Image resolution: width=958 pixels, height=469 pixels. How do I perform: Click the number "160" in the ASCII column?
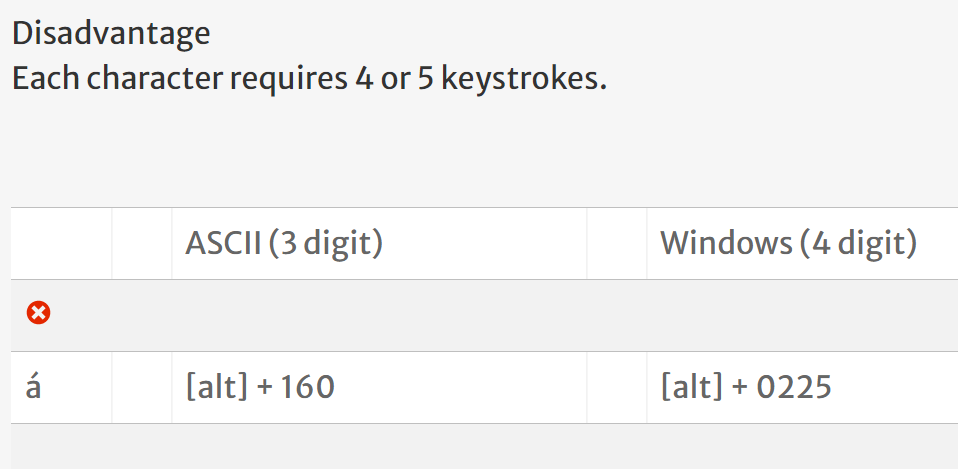tap(308, 387)
